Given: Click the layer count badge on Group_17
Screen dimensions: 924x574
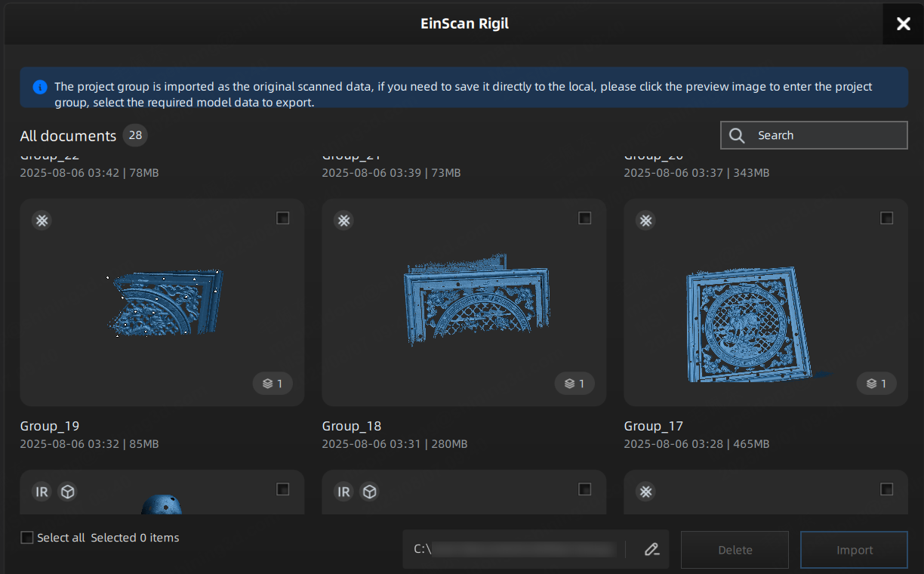Looking at the screenshot, I should pos(876,384).
